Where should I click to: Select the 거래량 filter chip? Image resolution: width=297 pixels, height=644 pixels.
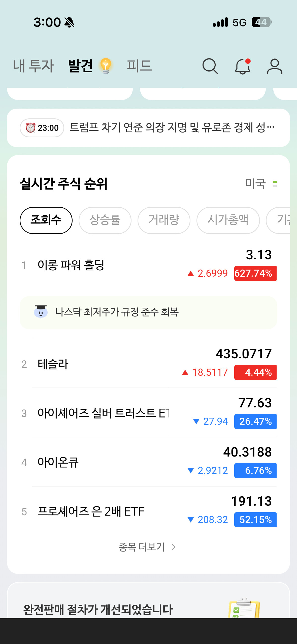coord(164,220)
